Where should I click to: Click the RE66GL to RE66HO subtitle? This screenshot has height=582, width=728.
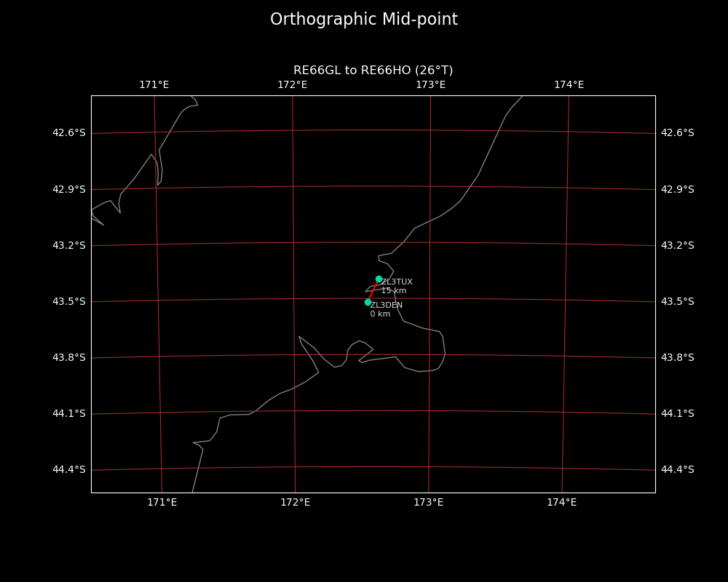[373, 71]
